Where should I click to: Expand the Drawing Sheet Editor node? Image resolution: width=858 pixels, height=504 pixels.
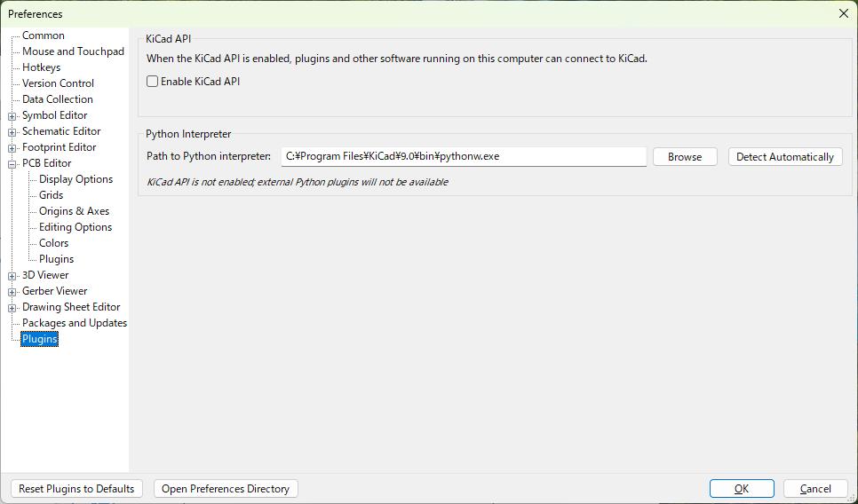click(12, 307)
